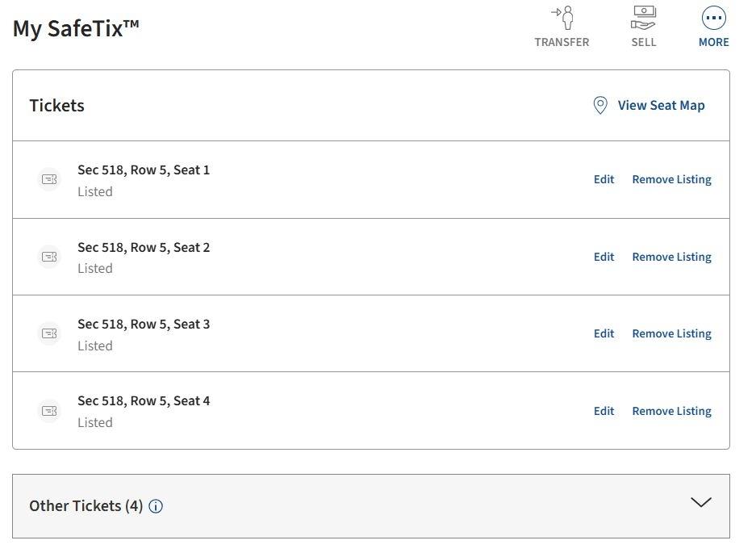
Task: Edit the Seat 1 listing
Action: click(604, 180)
